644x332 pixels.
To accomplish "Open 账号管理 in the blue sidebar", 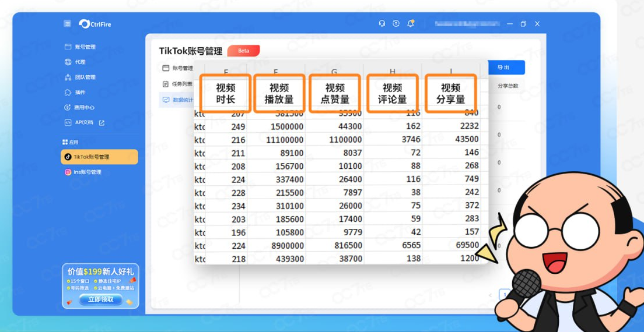I will pos(80,47).
